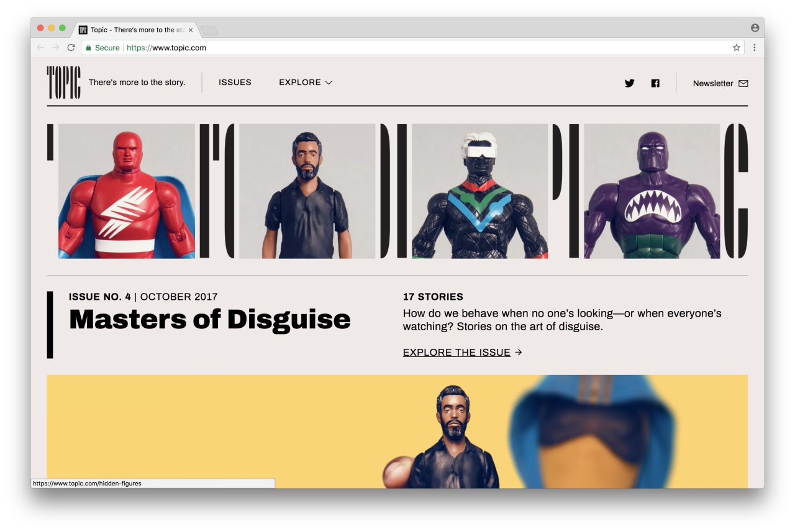Click the purple shark-mouth figure image
This screenshot has width=795, height=532.
click(652, 191)
